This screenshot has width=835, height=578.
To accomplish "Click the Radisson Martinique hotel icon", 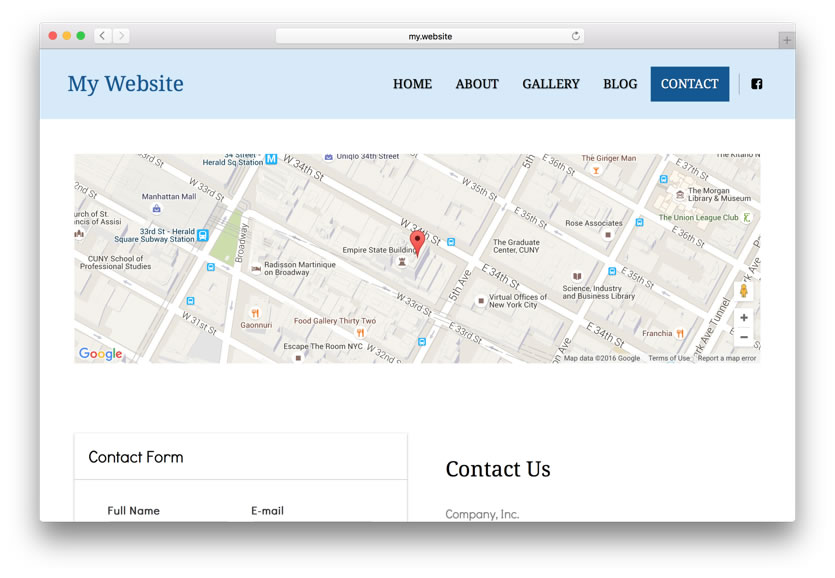I will 256,269.
